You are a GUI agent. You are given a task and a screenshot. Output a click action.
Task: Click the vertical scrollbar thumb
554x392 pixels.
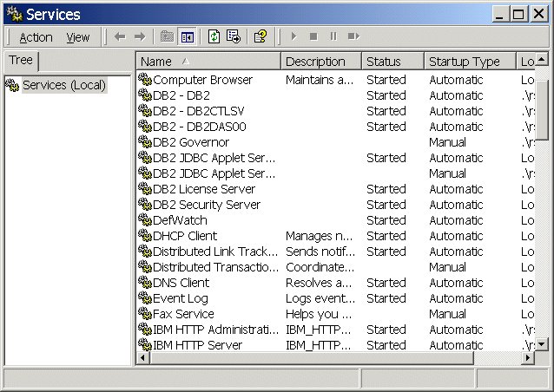click(542, 109)
